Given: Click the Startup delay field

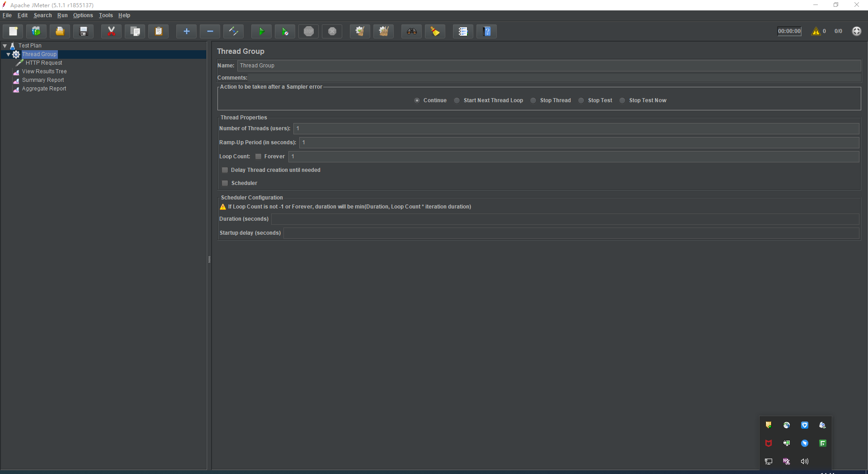Looking at the screenshot, I should click(x=571, y=233).
